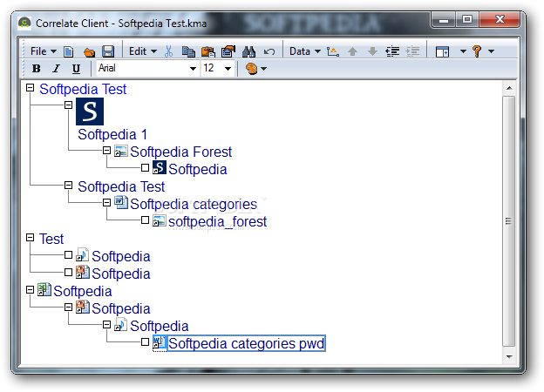Collapse the Test root node
544x392 pixels.
(31, 238)
